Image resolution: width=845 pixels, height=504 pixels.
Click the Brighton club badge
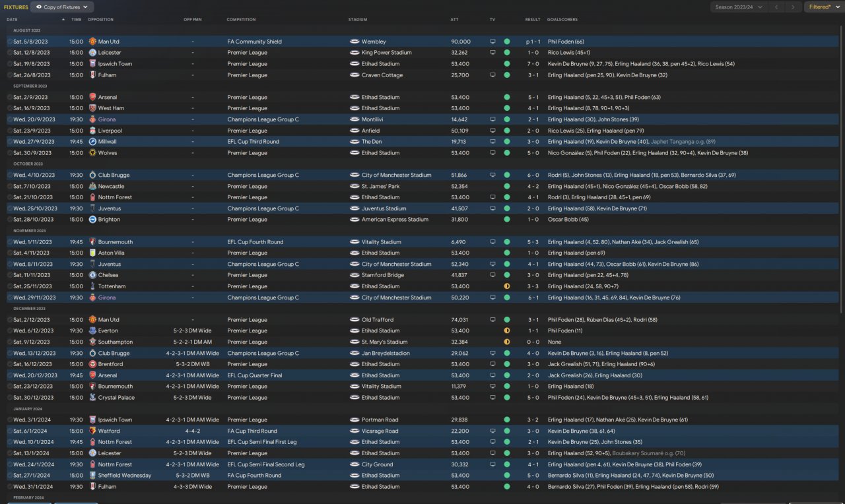(x=92, y=220)
